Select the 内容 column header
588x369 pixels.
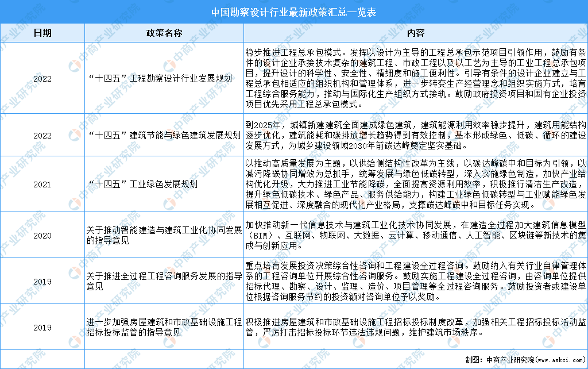pyautogui.click(x=416, y=33)
